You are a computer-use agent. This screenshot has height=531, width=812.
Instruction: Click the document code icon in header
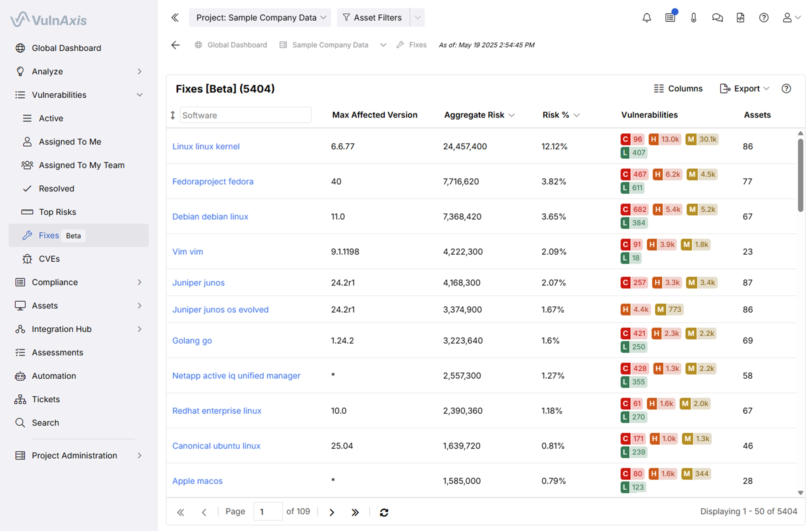(x=740, y=17)
